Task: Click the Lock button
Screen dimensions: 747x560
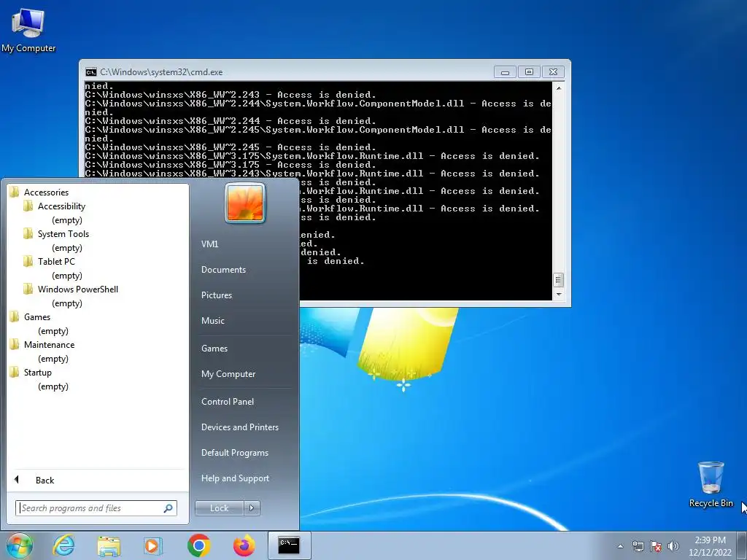Action: 219,508
